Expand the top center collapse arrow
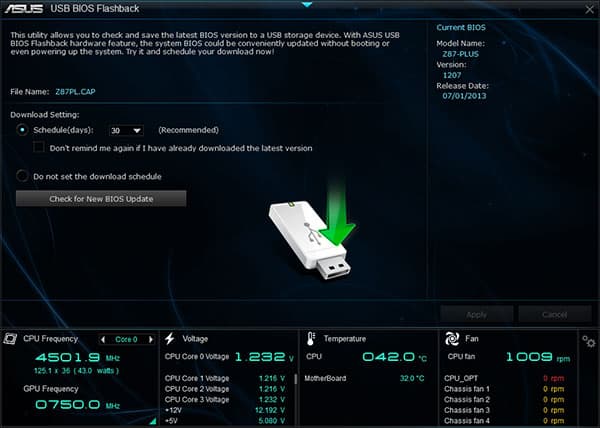 [307, 5]
